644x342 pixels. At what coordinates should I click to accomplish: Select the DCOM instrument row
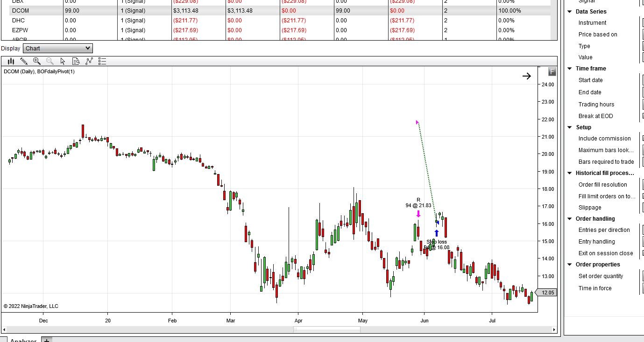pos(280,11)
